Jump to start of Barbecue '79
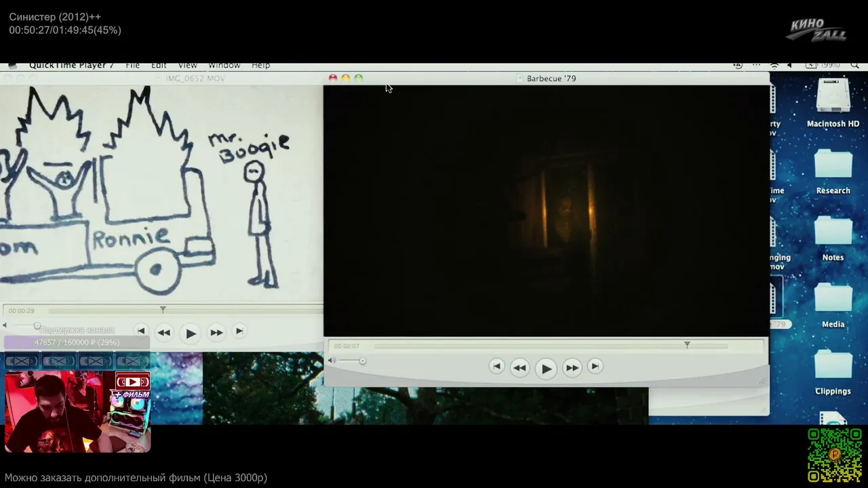The width and height of the screenshot is (868, 488). click(x=496, y=366)
